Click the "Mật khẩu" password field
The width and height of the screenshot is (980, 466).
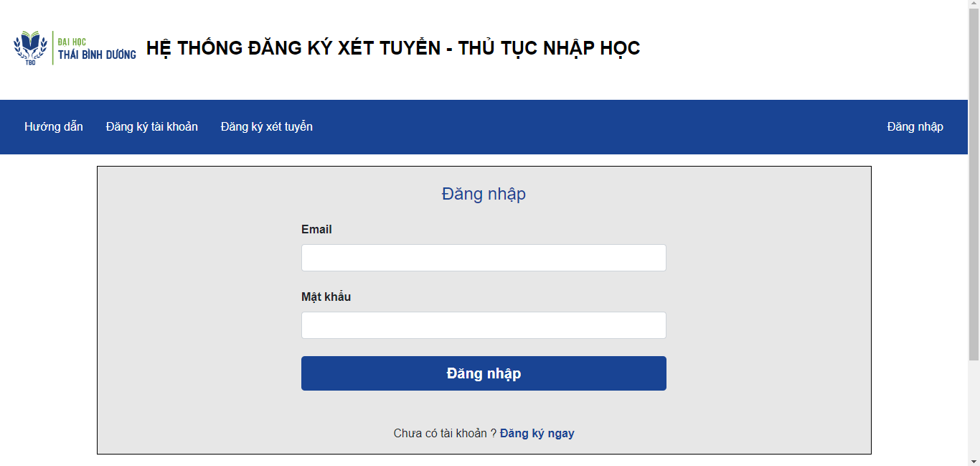tap(484, 325)
